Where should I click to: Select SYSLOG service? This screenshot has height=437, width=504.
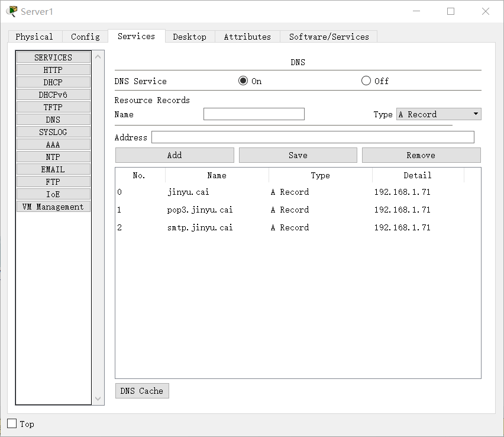(53, 132)
